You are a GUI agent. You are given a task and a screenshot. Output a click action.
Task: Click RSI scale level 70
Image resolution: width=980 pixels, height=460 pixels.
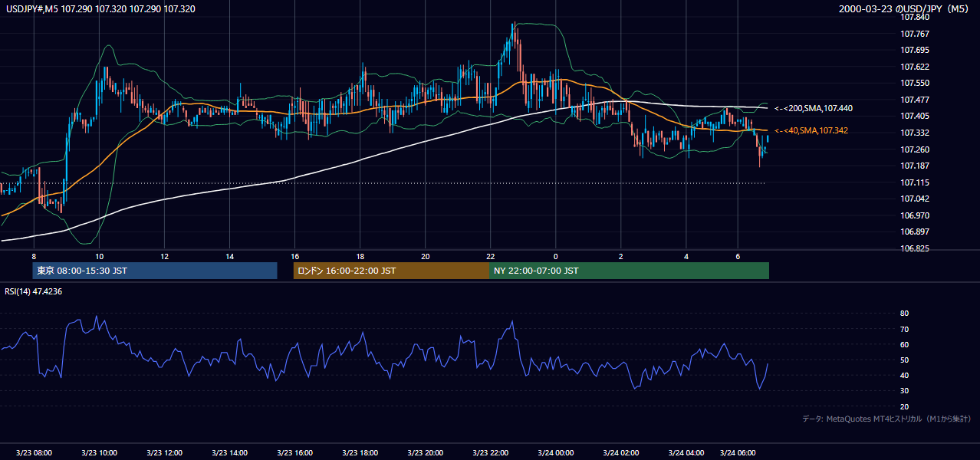(905, 329)
